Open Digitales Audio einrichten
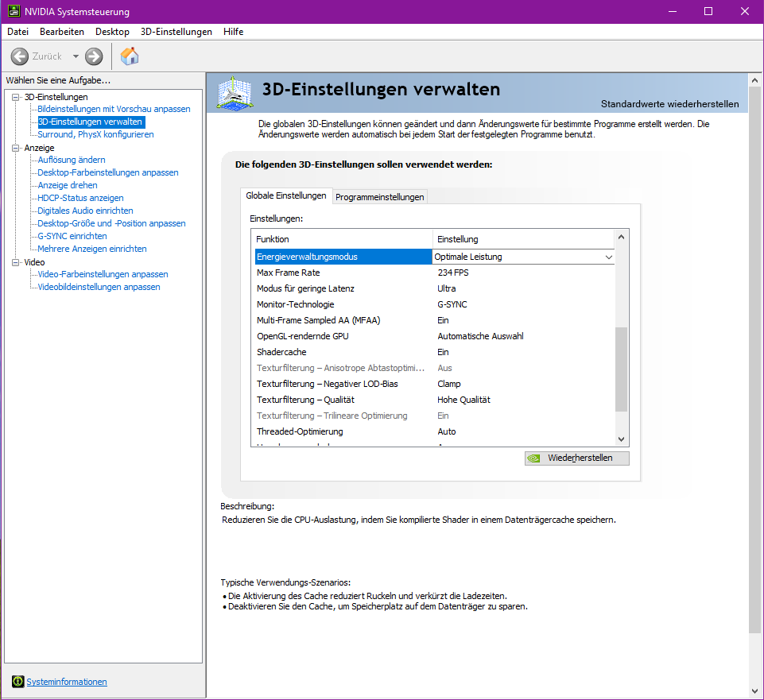This screenshot has width=764, height=700. 85,211
